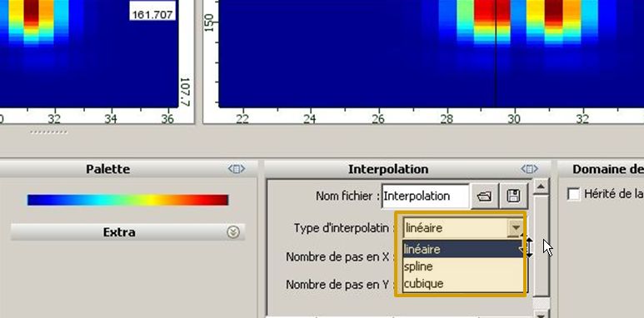
Task: Click scroll up arrow in Interpolation panel
Action: (x=541, y=187)
